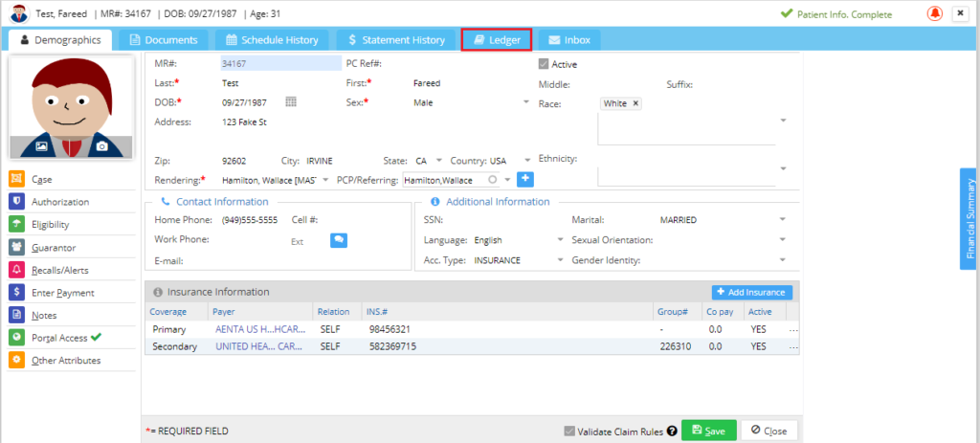Click the Authorization shield icon
Image resolution: width=980 pixels, height=443 pixels.
pyautogui.click(x=17, y=202)
